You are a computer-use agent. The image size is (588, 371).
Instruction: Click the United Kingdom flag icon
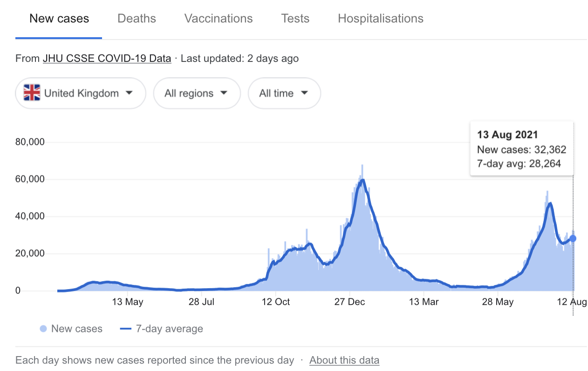tap(32, 93)
